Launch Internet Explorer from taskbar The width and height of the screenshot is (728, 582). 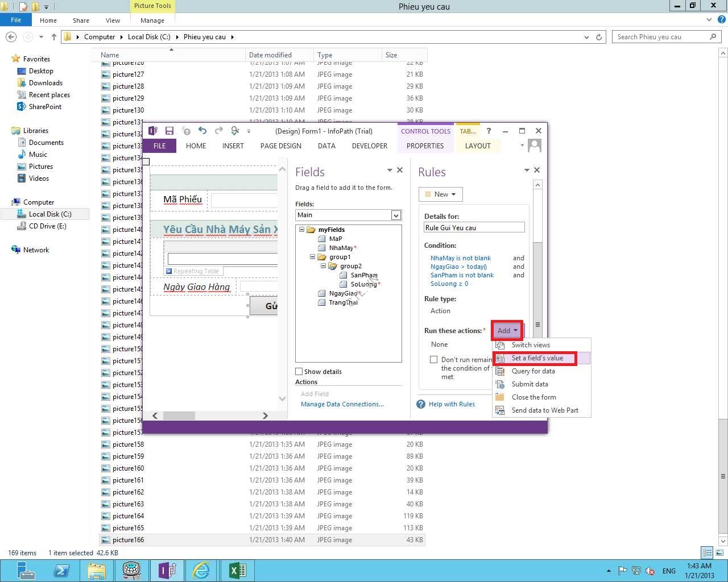(x=201, y=570)
